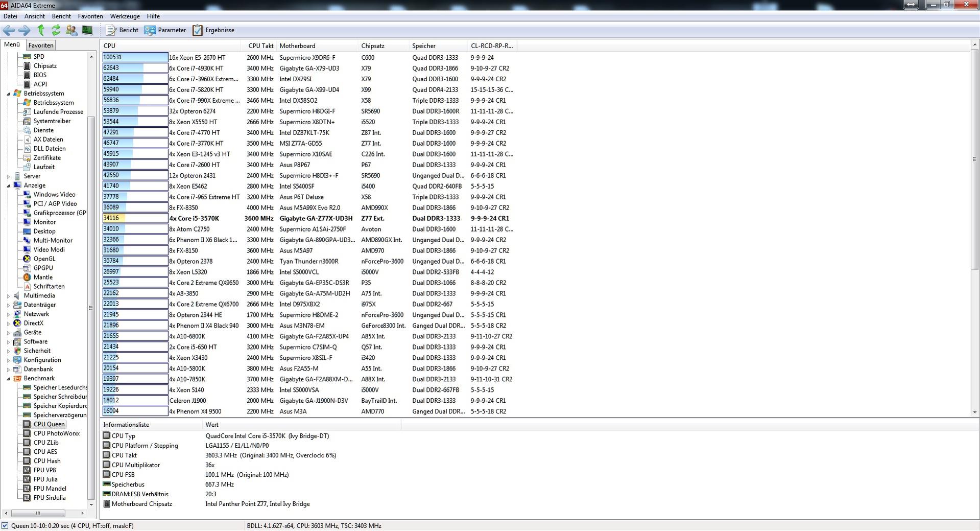The width and height of the screenshot is (980, 531).
Task: Select the CPU ZLib benchmark
Action: point(46,443)
